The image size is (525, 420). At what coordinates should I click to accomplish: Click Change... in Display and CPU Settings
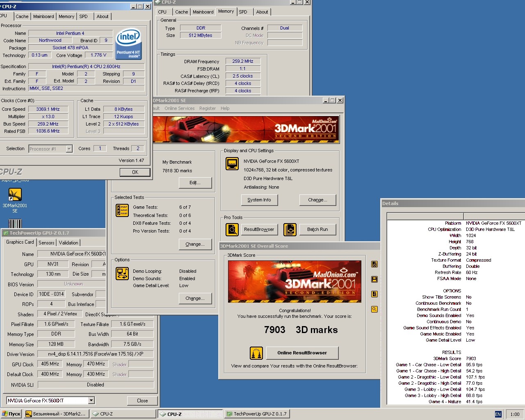318,200
